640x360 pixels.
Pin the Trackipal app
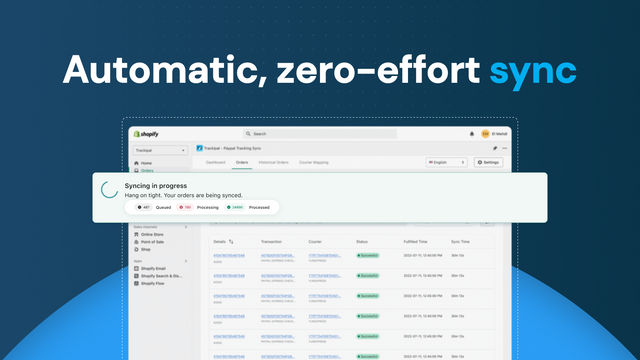click(x=495, y=148)
